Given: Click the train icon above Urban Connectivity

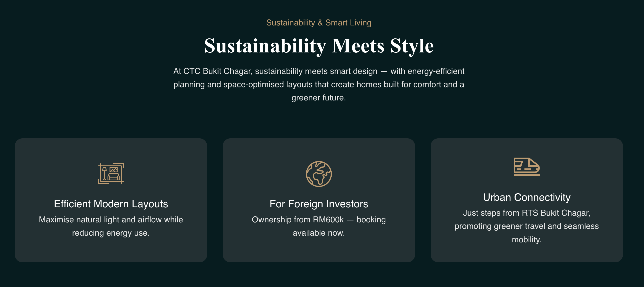Looking at the screenshot, I should [527, 167].
